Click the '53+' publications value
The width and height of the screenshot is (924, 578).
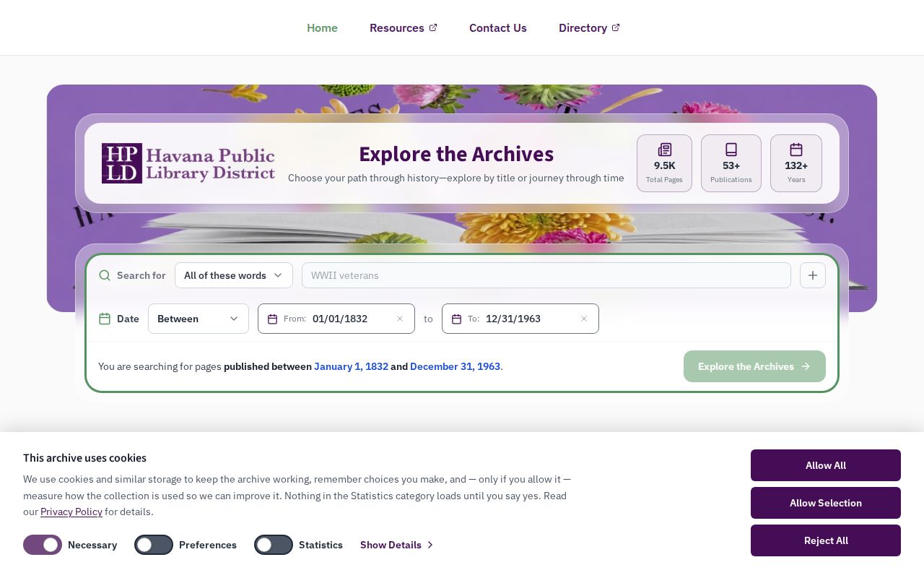[x=731, y=165]
